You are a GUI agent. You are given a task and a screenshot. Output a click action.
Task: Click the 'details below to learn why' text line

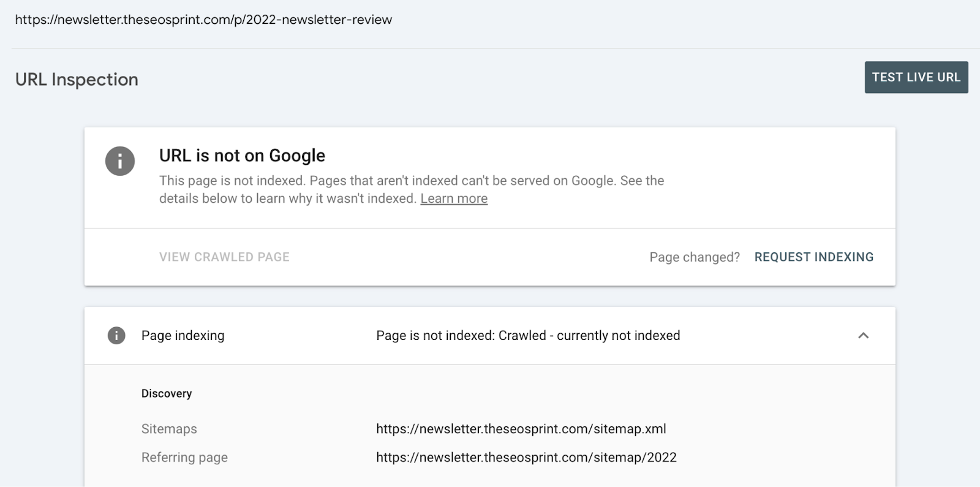pos(288,198)
